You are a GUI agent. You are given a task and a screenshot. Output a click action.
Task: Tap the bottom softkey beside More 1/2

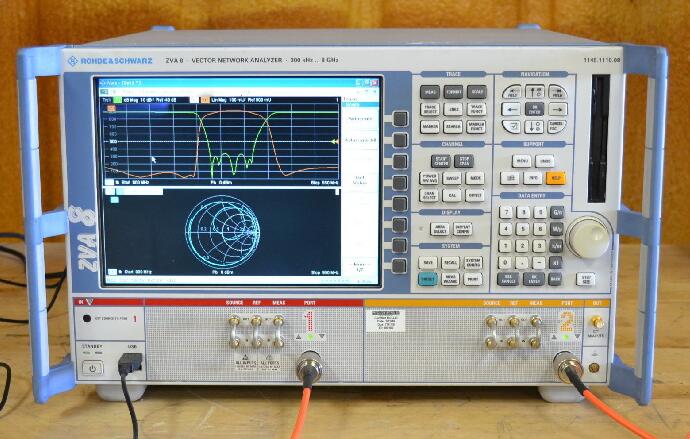(x=400, y=267)
